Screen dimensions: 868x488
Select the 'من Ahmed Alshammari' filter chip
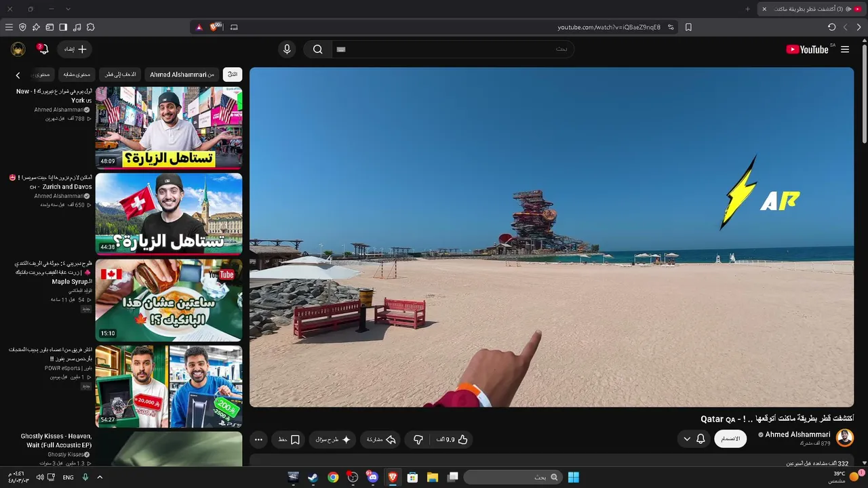[182, 75]
